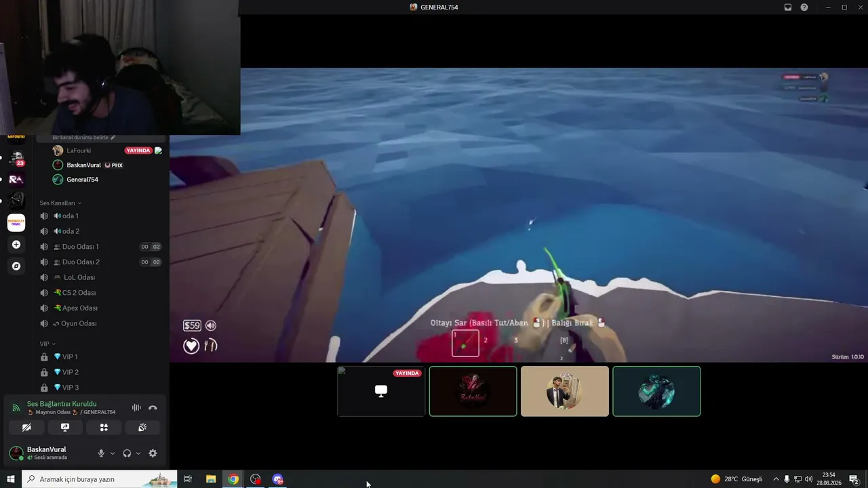The height and width of the screenshot is (488, 868).
Task: Show hidden system tray icons
Action: [x=776, y=479]
